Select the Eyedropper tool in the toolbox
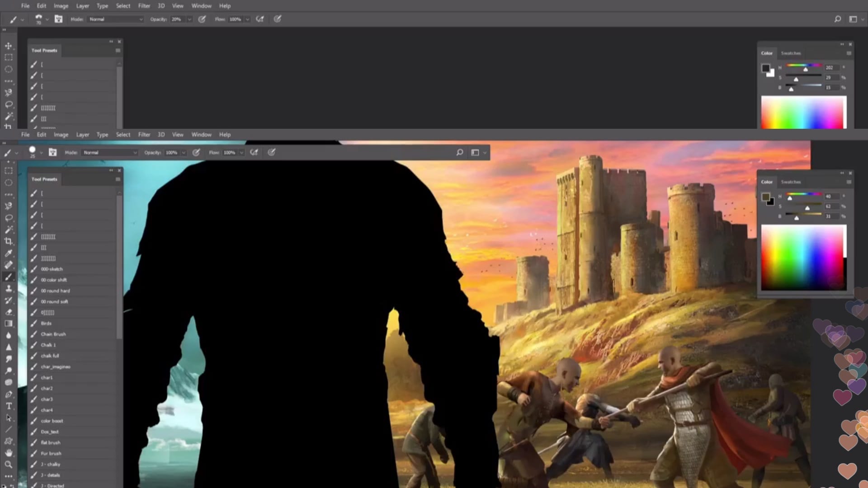The image size is (868, 488). coord(9,253)
